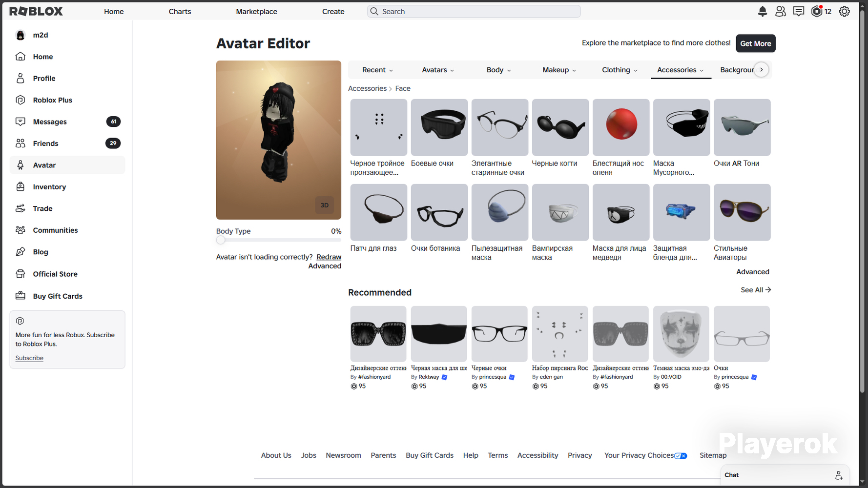Image resolution: width=868 pixels, height=488 pixels.
Task: Open the friends icon in top bar
Action: (x=781, y=11)
